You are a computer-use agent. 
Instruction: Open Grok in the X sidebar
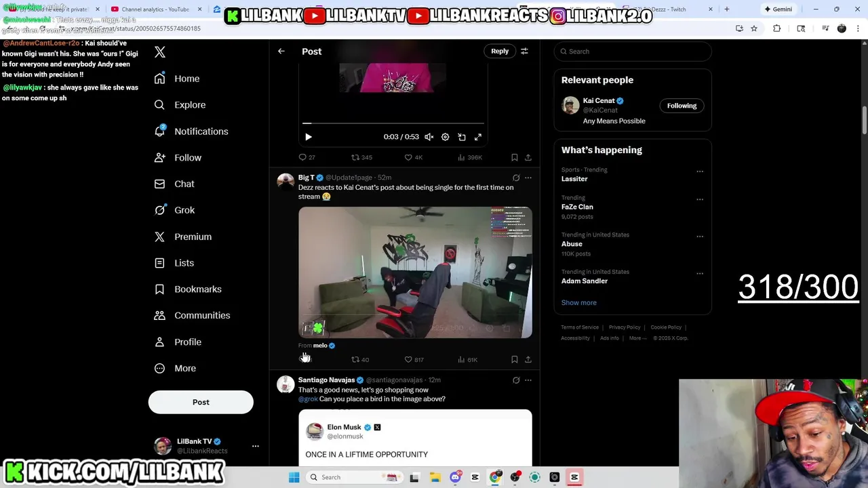click(174, 210)
